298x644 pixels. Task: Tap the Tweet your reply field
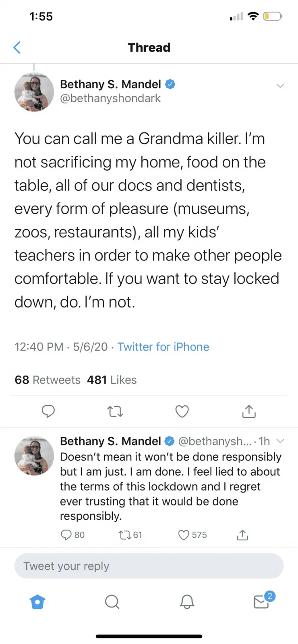149,566
